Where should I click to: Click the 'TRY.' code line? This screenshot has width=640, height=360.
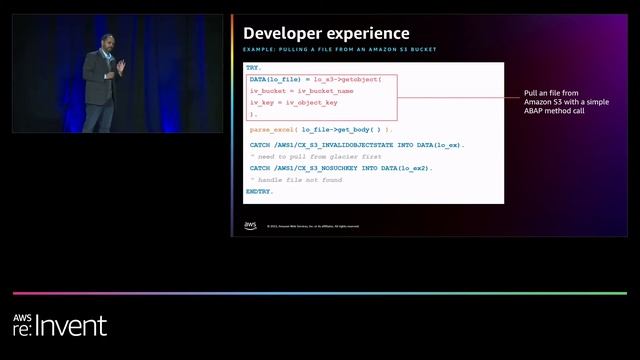253,68
